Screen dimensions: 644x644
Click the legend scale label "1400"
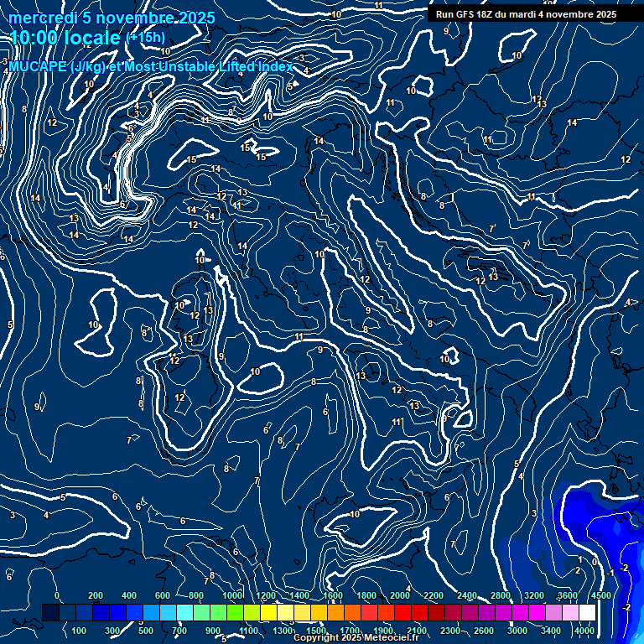coord(299,595)
